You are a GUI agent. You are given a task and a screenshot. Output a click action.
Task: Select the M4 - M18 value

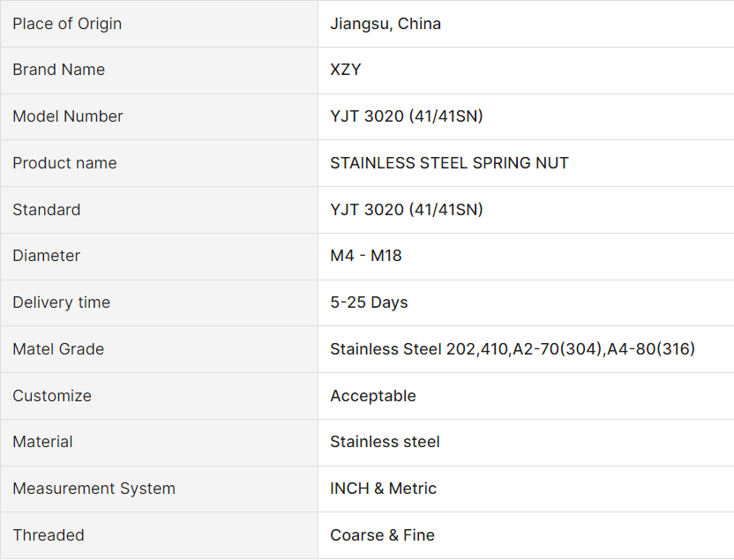pos(366,256)
